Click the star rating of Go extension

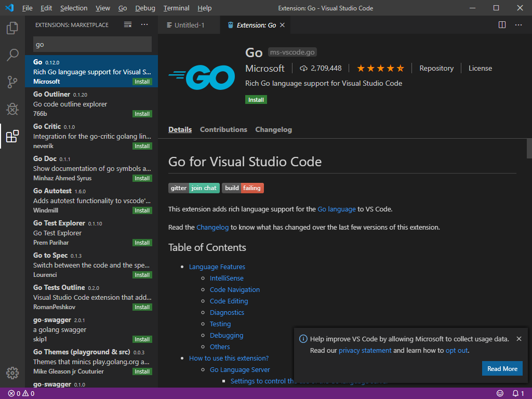pos(380,68)
